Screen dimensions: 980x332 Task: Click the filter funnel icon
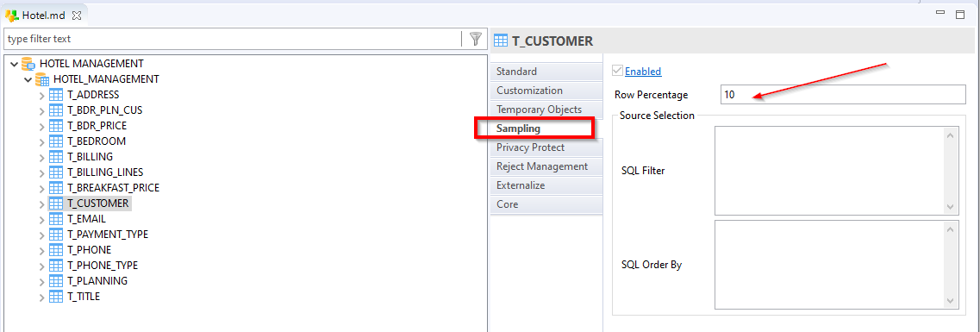coord(476,39)
